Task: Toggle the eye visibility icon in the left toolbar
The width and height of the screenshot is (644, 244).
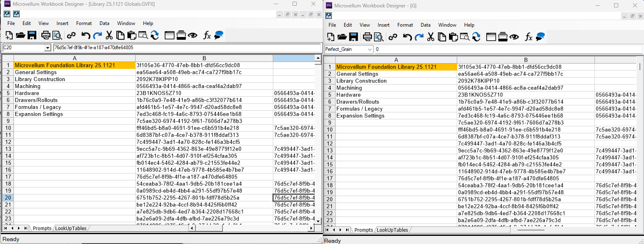Action: point(193,35)
